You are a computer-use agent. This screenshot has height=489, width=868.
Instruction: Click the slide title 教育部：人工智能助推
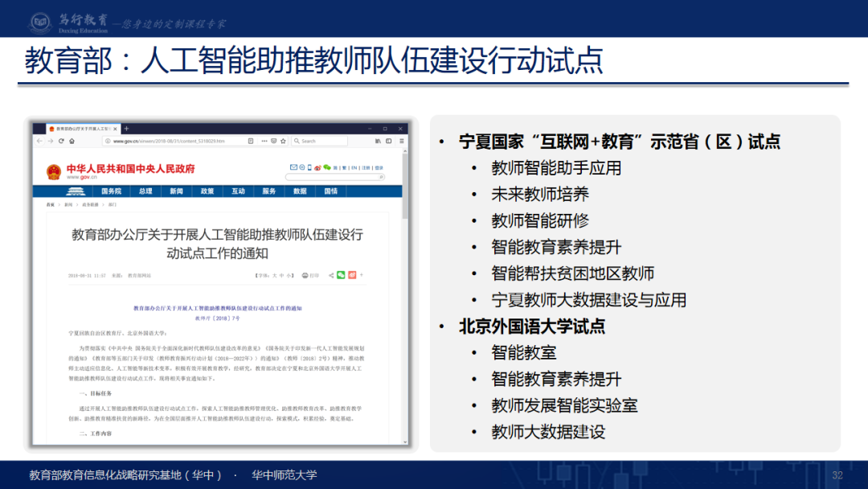(313, 60)
